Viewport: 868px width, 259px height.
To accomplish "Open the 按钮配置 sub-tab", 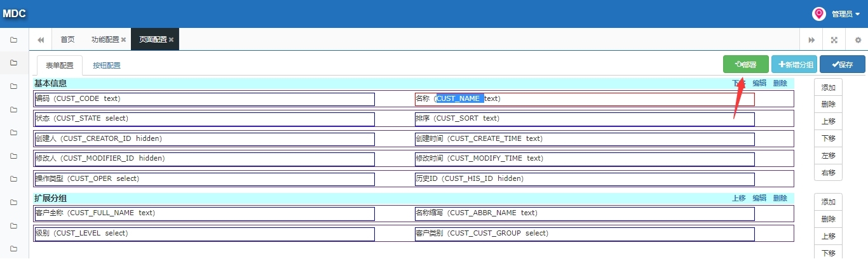I will [107, 65].
